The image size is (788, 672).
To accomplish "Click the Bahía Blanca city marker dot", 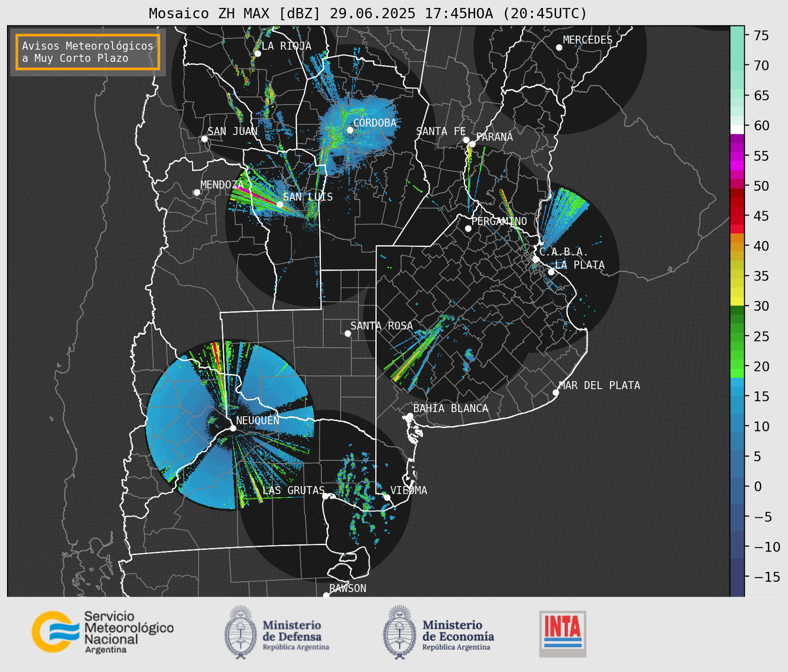I will pos(410,416).
